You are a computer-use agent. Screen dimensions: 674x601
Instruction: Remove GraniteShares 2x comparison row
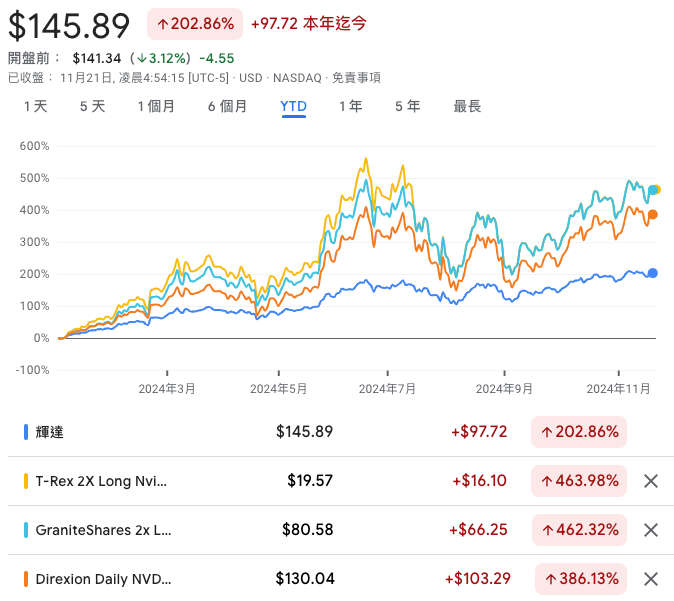pos(651,530)
